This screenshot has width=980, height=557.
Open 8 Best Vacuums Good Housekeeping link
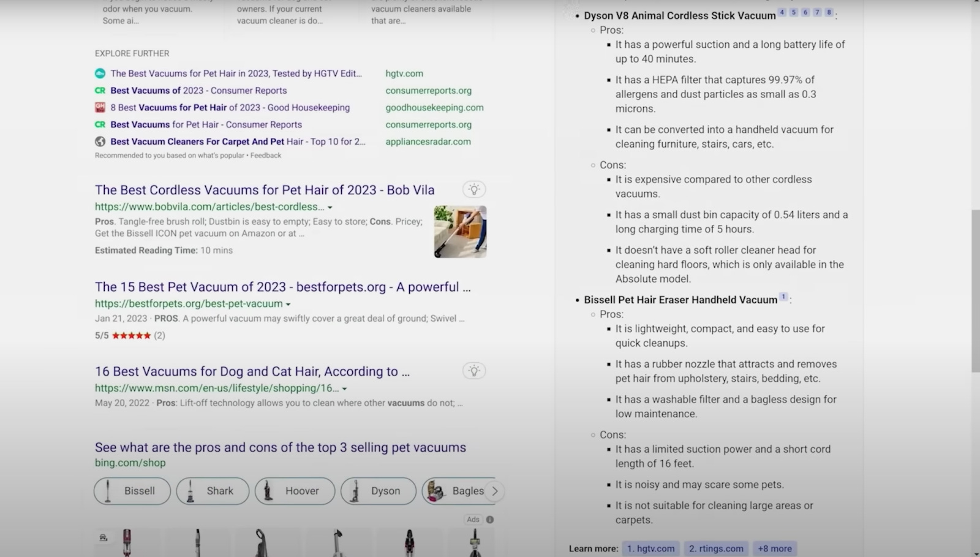(230, 107)
